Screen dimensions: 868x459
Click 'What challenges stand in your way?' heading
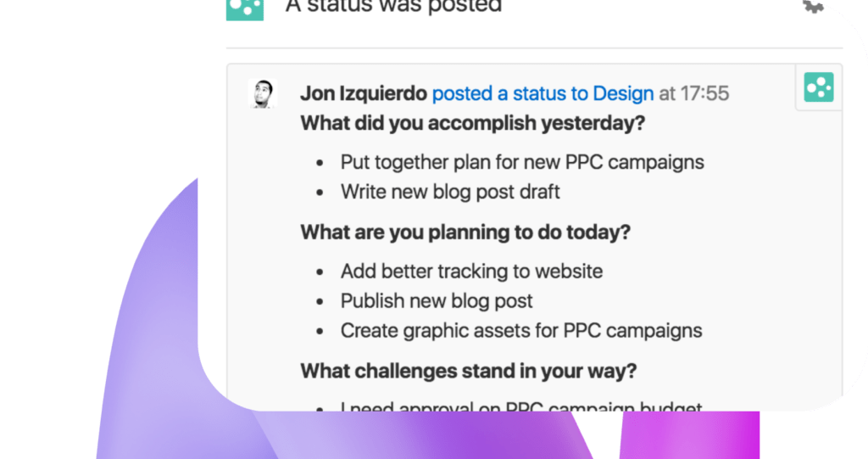point(468,370)
